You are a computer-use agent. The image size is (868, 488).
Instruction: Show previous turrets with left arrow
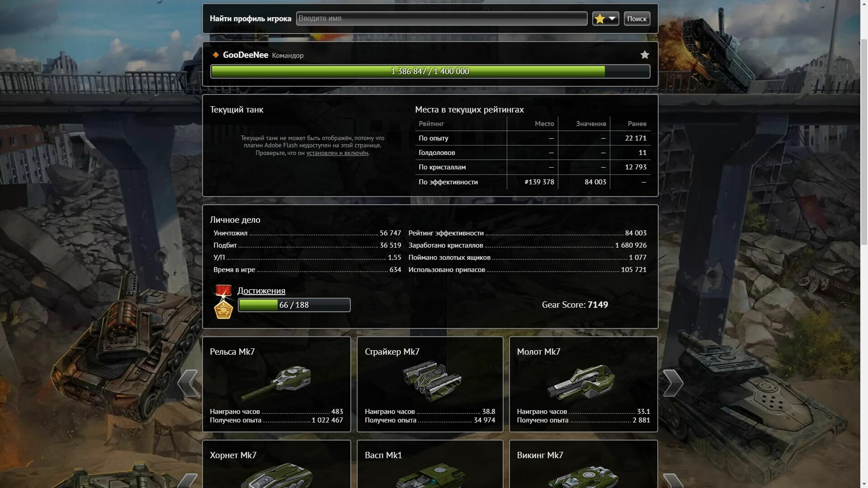[x=188, y=383]
